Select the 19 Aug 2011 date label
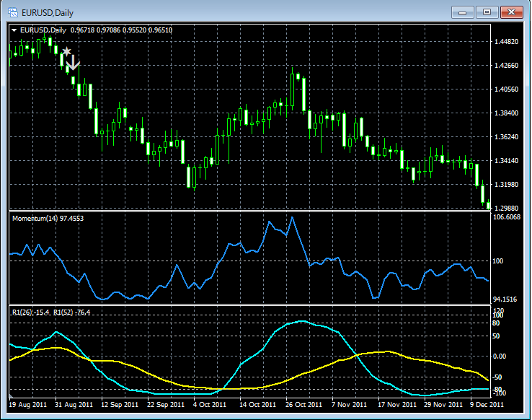Screen dimensions: 532x420 28,405
